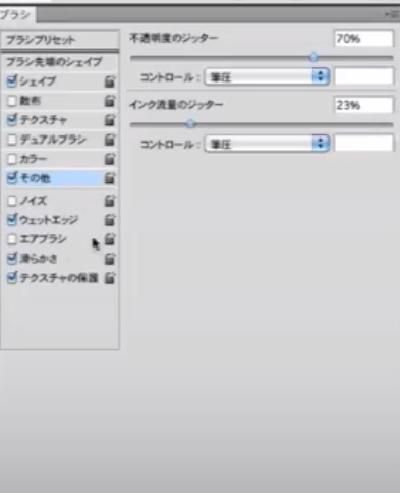Enable the 散布 checkbox
Image resolution: width=400 pixels, height=493 pixels.
pyautogui.click(x=12, y=101)
